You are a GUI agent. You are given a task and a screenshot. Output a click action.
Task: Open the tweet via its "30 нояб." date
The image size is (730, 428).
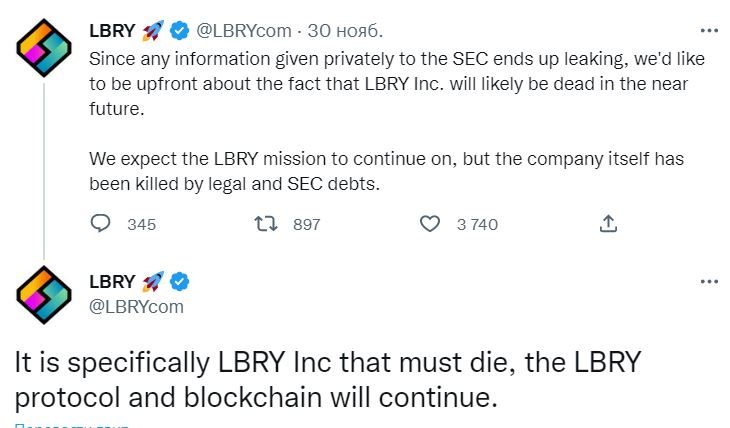(346, 30)
